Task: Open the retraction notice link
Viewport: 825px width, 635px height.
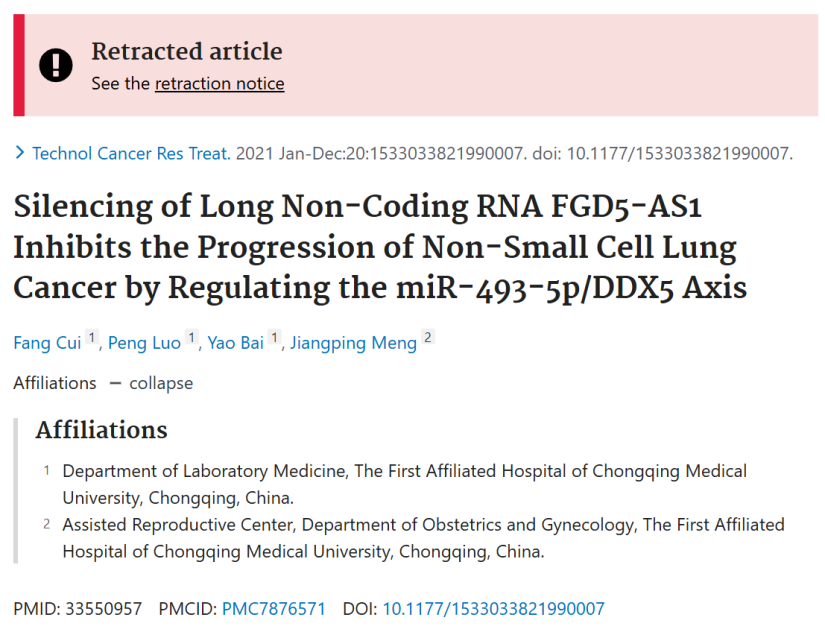Action: 219,84
